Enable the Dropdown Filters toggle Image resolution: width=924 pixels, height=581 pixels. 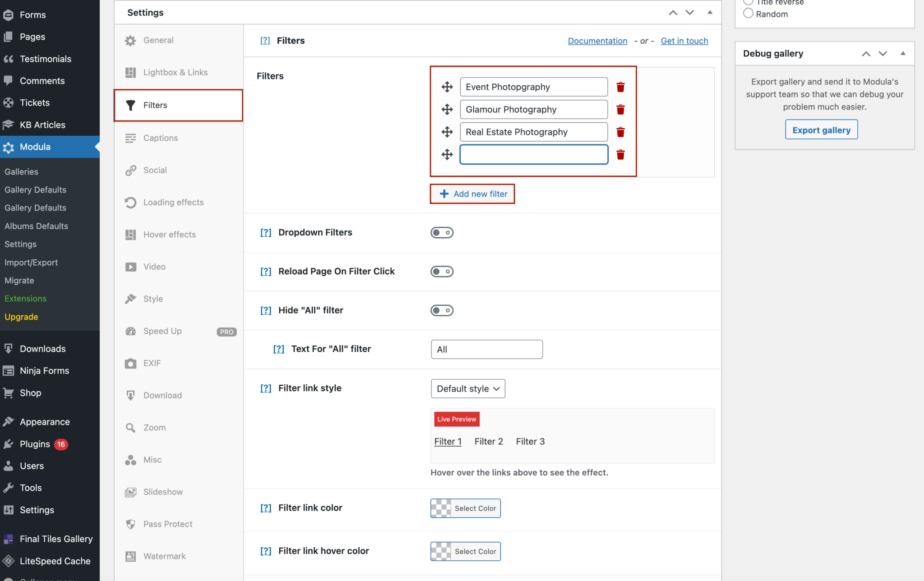pyautogui.click(x=442, y=232)
